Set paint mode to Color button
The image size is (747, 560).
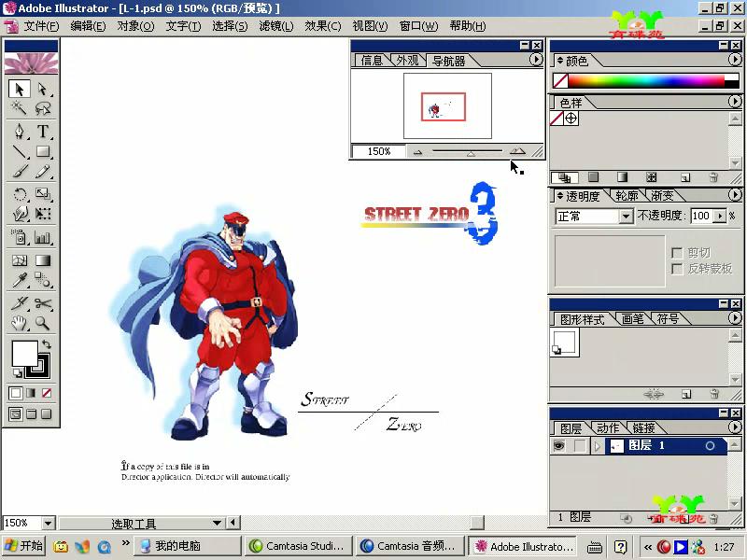tap(16, 393)
